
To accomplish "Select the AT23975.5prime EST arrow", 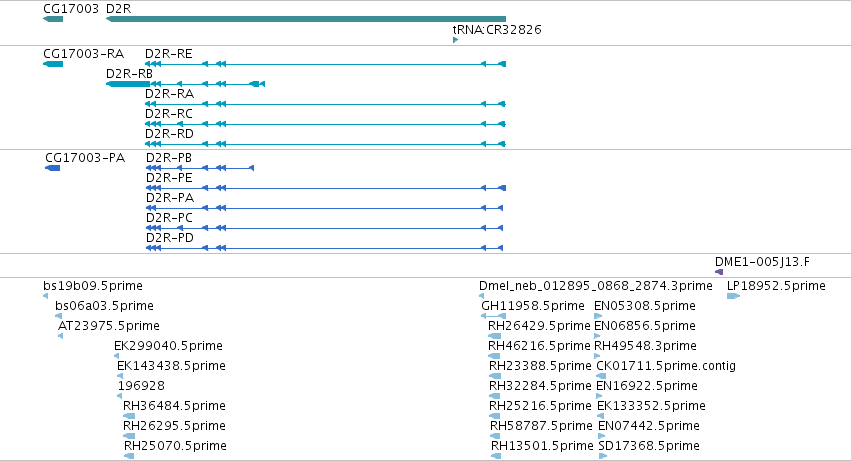I will pyautogui.click(x=61, y=336).
